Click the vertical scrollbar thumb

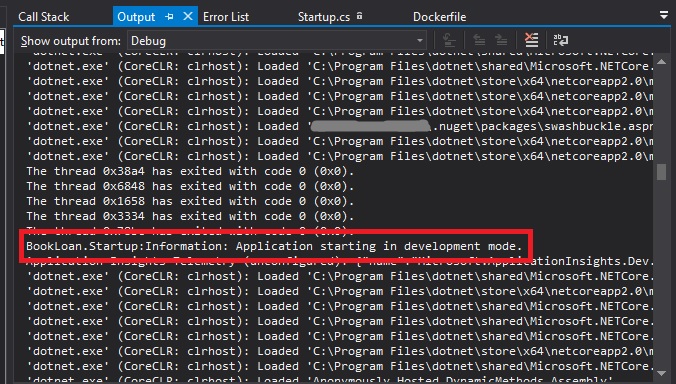coord(661,172)
